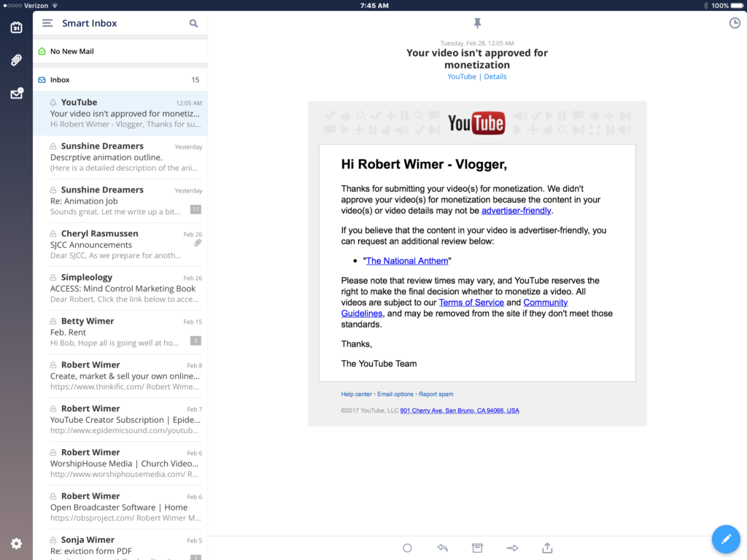747x560 pixels.
Task: Click the YouTube sender name under subject
Action: point(462,77)
